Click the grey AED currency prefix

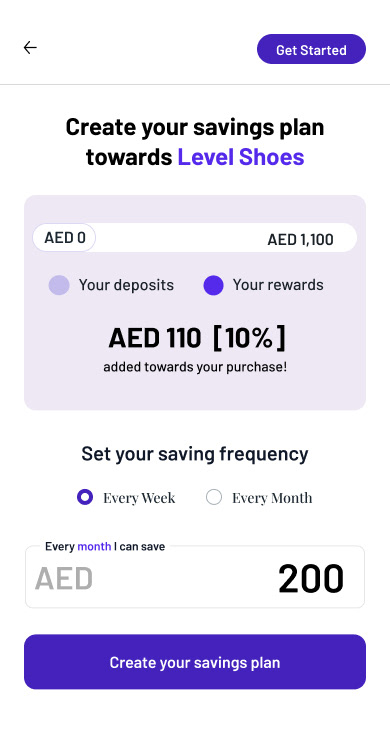pyautogui.click(x=64, y=578)
